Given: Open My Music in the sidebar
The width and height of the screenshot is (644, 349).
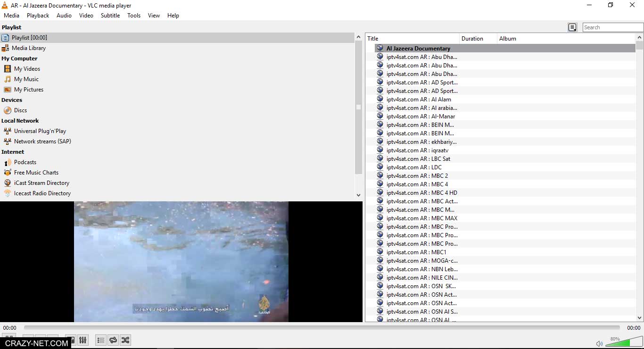Looking at the screenshot, I should pyautogui.click(x=21, y=79).
